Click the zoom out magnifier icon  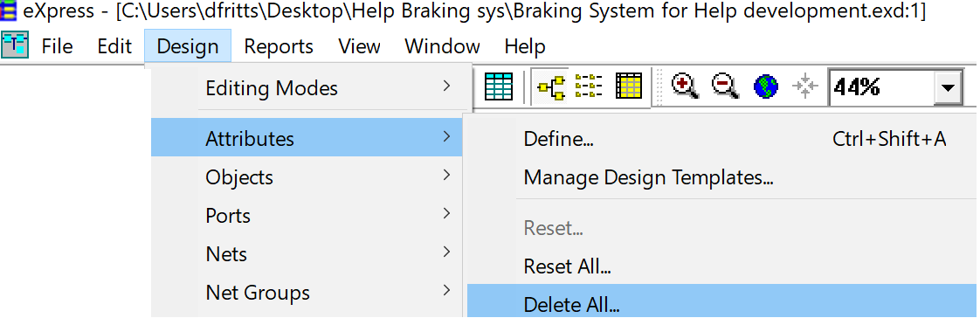pos(725,86)
